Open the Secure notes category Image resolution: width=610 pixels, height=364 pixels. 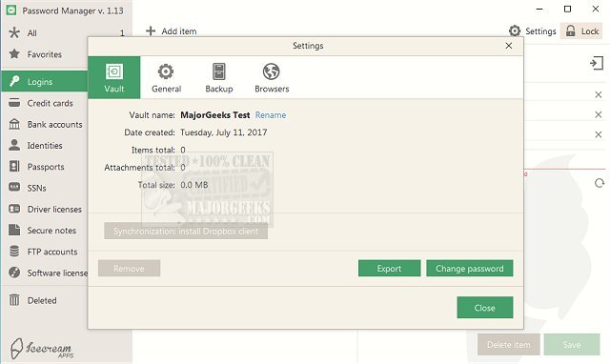point(45,231)
